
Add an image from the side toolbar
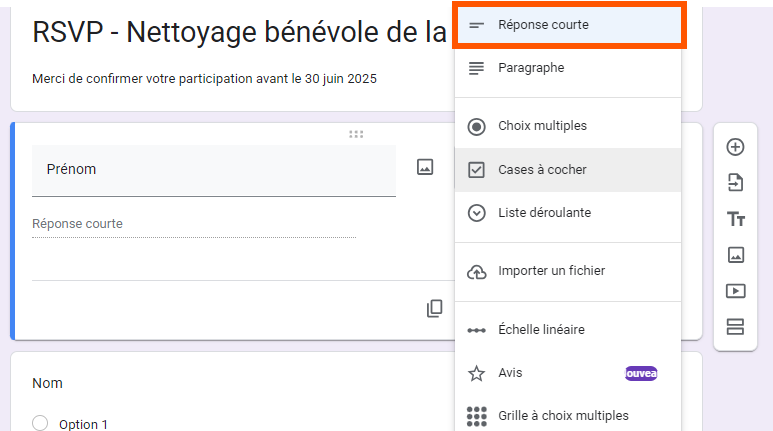click(735, 255)
